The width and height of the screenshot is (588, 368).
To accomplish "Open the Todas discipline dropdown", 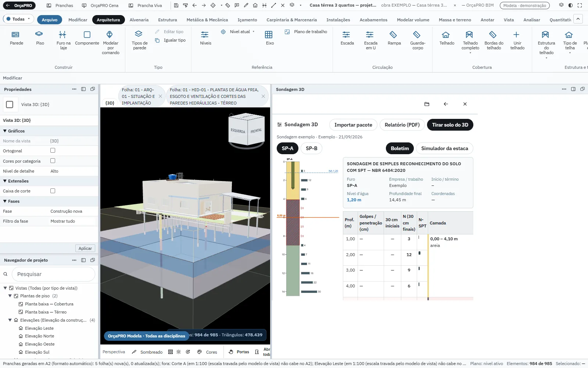I will click(x=18, y=19).
